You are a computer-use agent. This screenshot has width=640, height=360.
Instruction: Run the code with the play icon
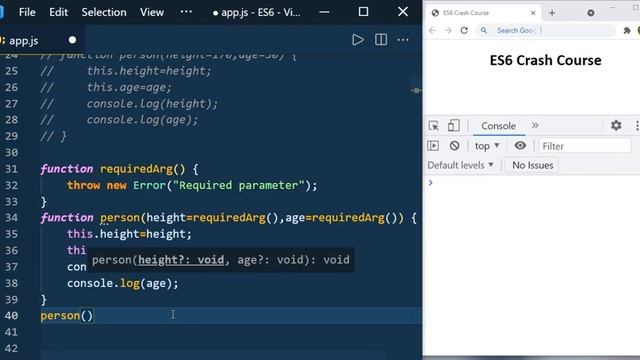(358, 40)
